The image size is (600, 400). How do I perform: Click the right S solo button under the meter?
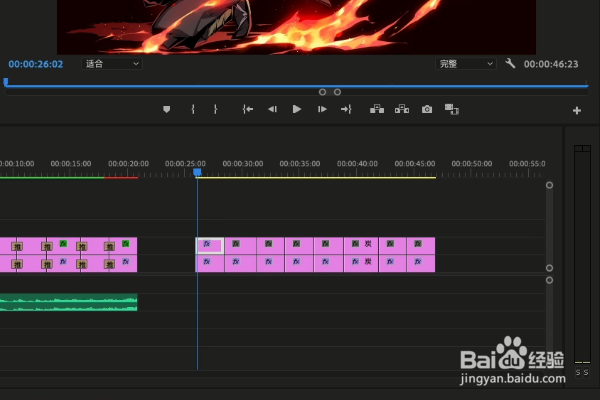pyautogui.click(x=586, y=372)
